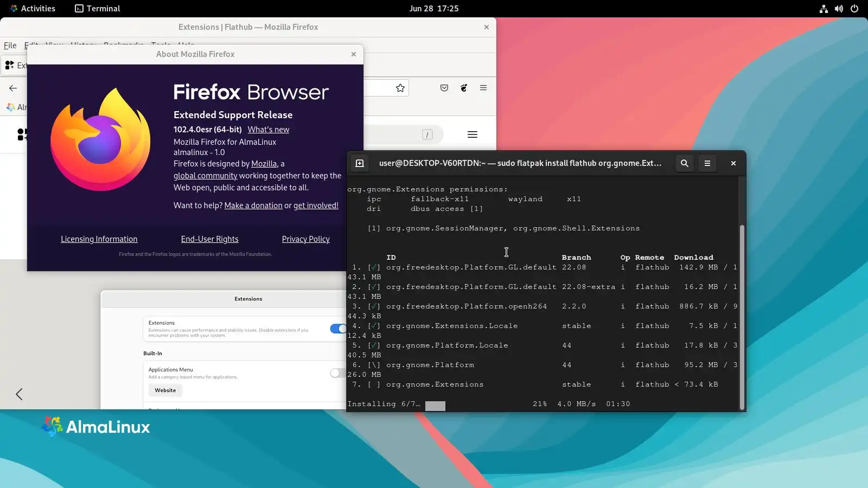Viewport: 868px width, 488px height.
Task: Click the AlmaLinux desktop logo
Action: pyautogui.click(x=96, y=427)
